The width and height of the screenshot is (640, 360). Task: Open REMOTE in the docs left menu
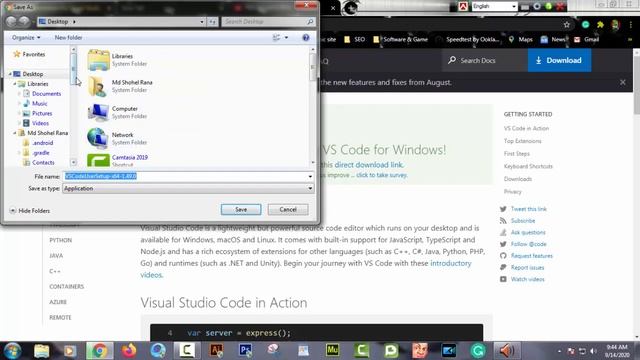(x=60, y=318)
